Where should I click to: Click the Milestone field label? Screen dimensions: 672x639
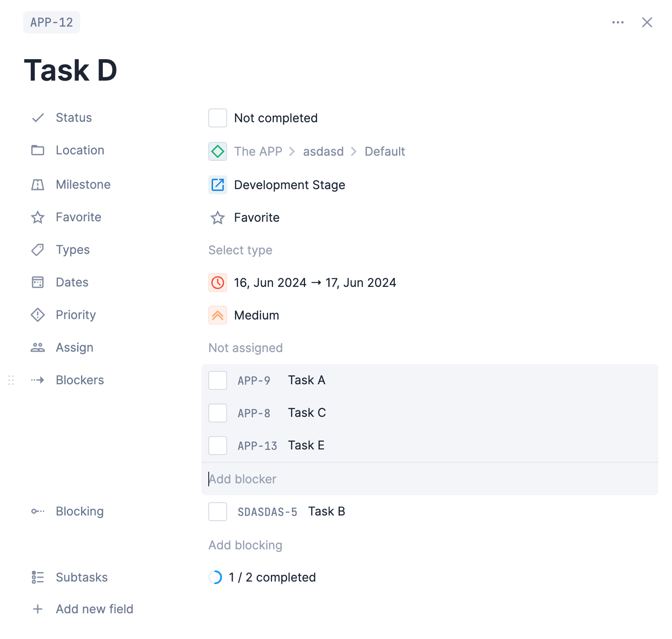click(x=83, y=185)
